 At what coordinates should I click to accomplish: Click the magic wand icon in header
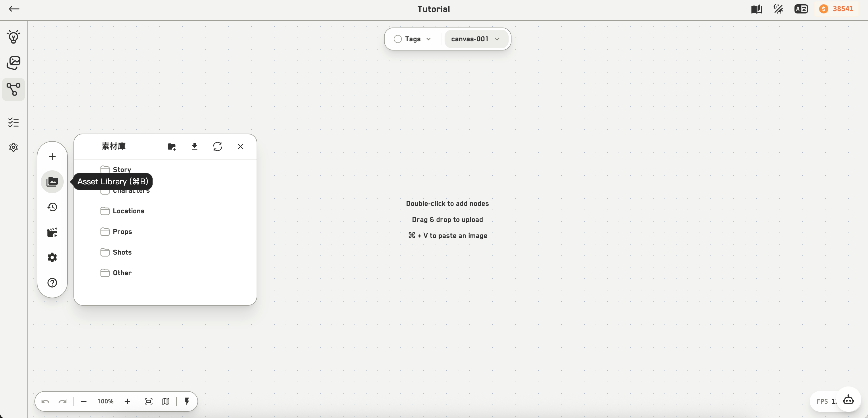[x=778, y=9]
